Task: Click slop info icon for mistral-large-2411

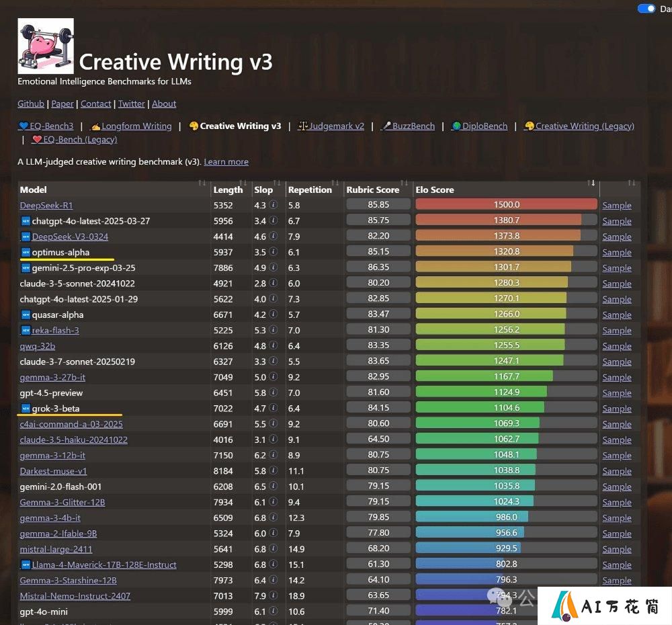Action: pos(274,548)
